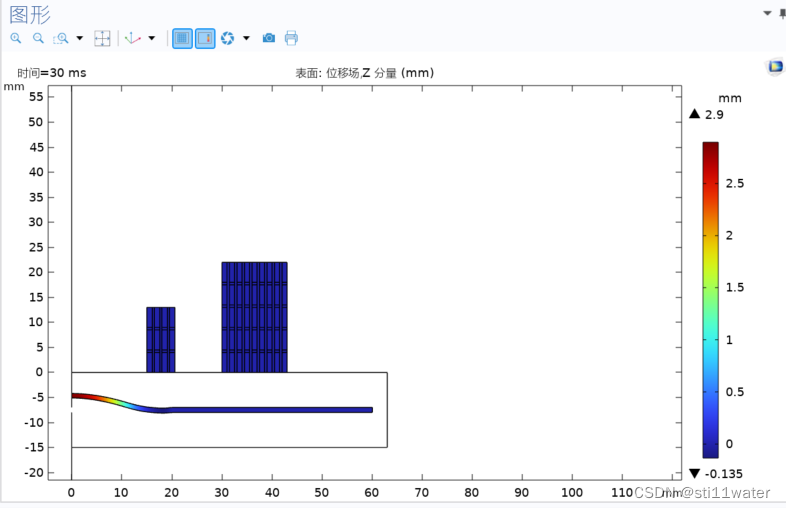
Task: Expand the axes view dropdown arrow
Action: [x=152, y=38]
